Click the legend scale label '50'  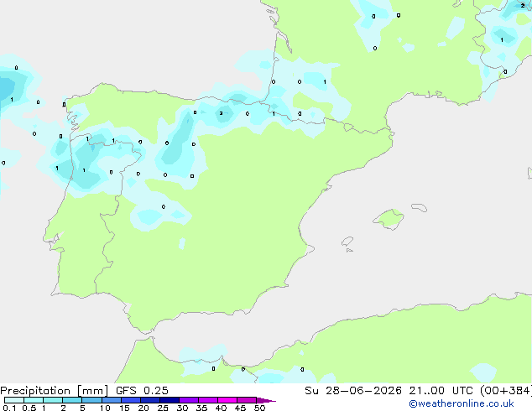pos(259,408)
